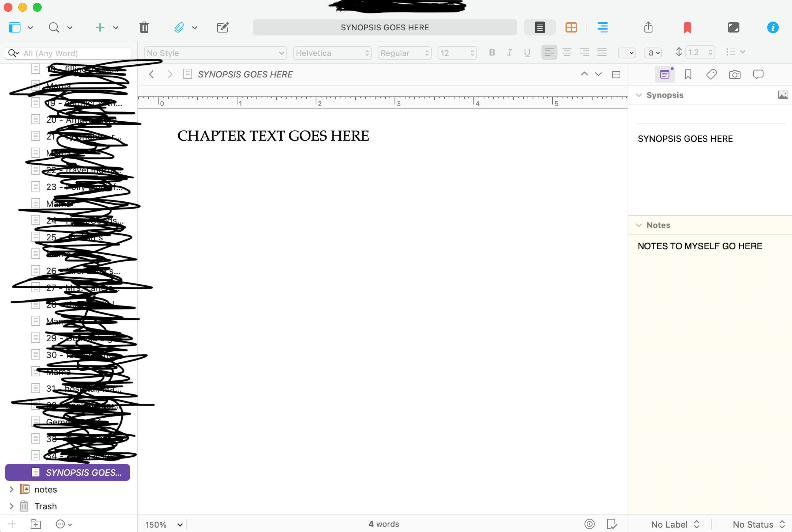Image resolution: width=792 pixels, height=532 pixels.
Task: Toggle the blue inspector info button
Action: point(773,27)
